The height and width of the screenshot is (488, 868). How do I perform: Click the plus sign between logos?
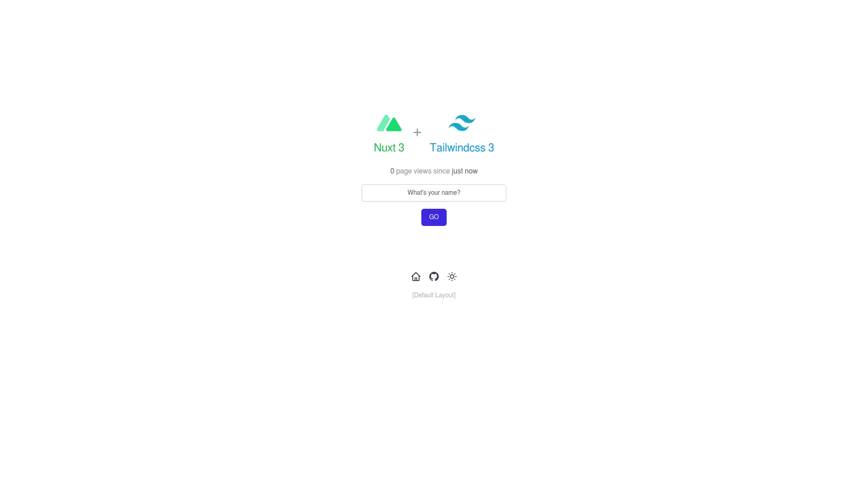click(x=417, y=131)
